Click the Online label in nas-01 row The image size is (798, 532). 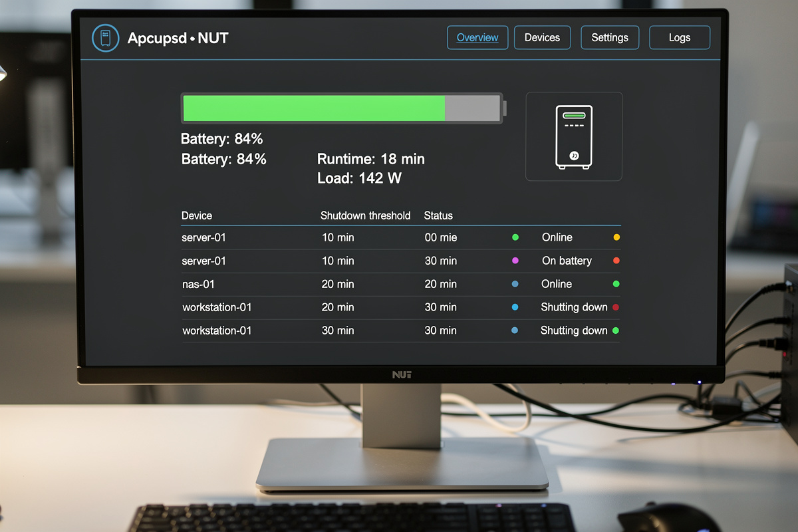(557, 284)
